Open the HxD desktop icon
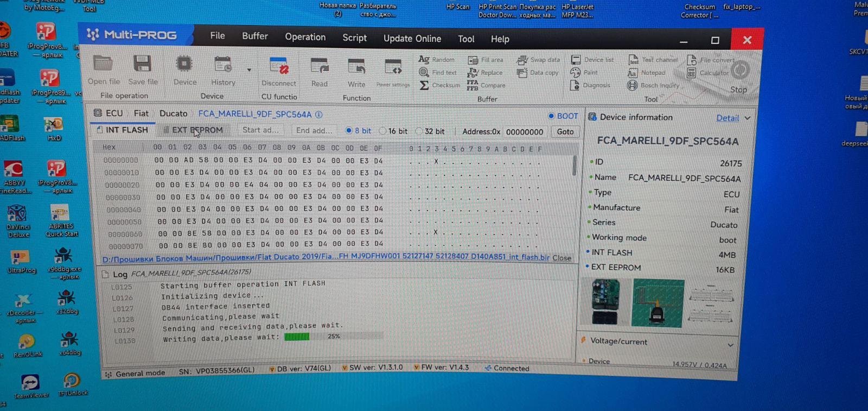This screenshot has width=868, height=411. [x=55, y=129]
